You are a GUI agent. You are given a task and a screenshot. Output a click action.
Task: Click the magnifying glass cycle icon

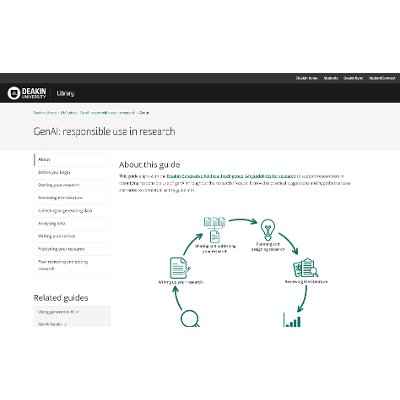pyautogui.click(x=190, y=319)
